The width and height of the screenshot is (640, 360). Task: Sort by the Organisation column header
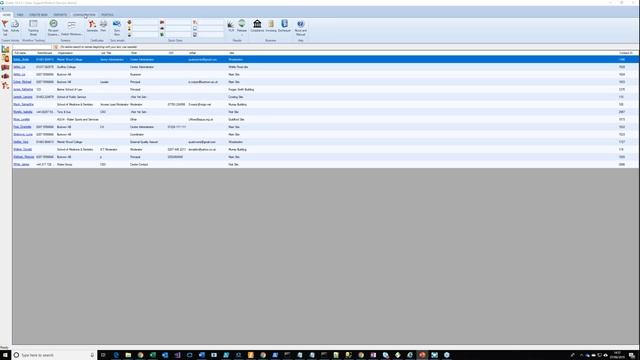[65, 53]
